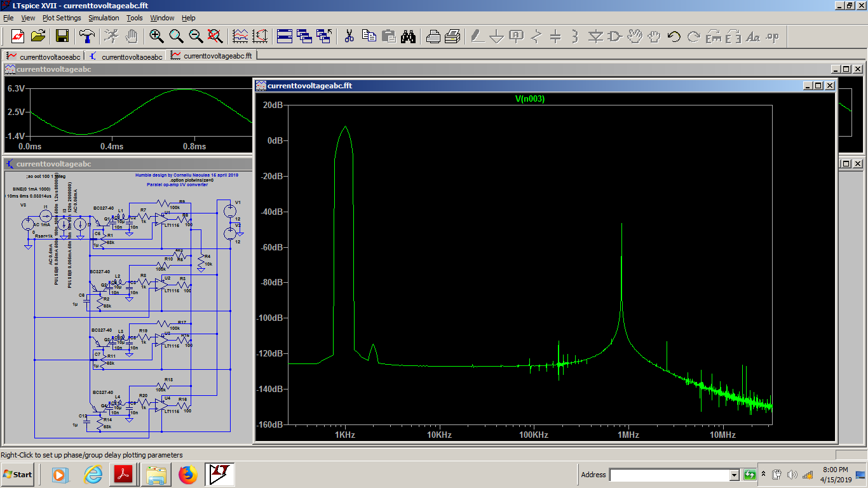Open Firefox from the taskbar

pyautogui.click(x=188, y=474)
